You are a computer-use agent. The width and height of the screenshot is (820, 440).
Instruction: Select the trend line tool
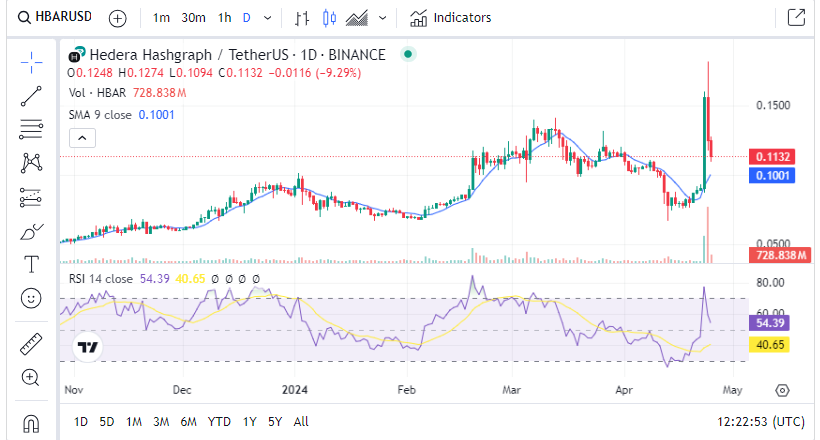pyautogui.click(x=31, y=96)
